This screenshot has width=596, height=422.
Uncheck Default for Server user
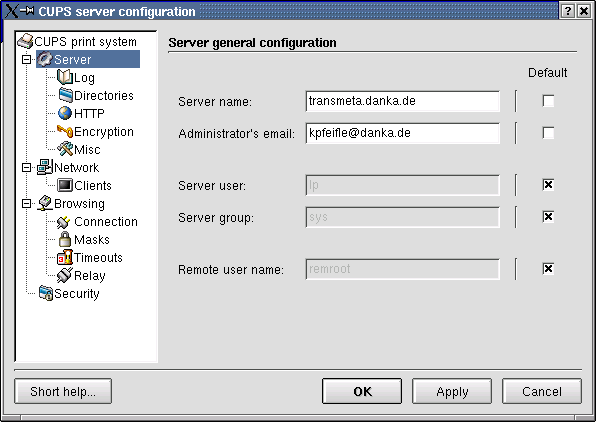[548, 185]
